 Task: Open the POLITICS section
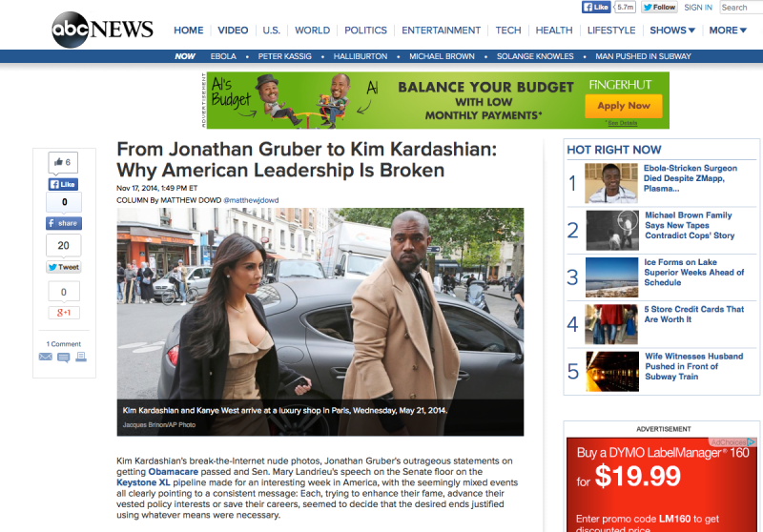point(365,31)
